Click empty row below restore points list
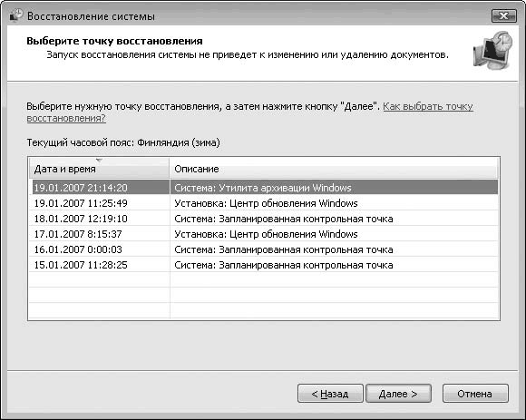The height and width of the screenshot is (420, 526). (x=263, y=279)
